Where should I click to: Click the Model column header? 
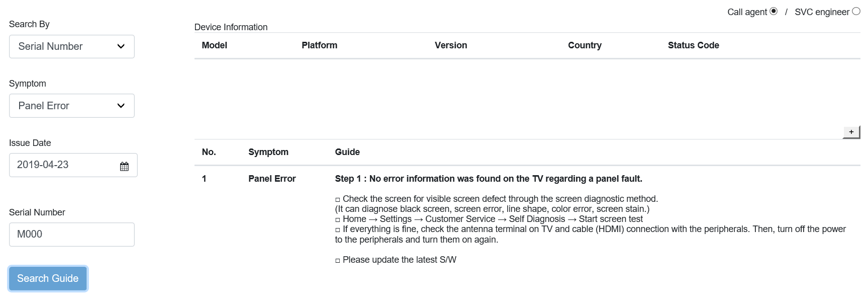click(215, 45)
